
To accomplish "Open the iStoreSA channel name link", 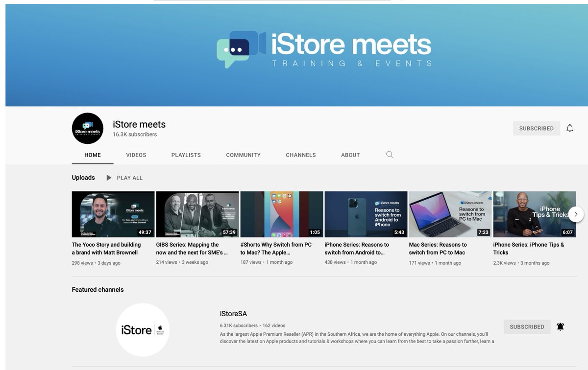I will (x=233, y=314).
